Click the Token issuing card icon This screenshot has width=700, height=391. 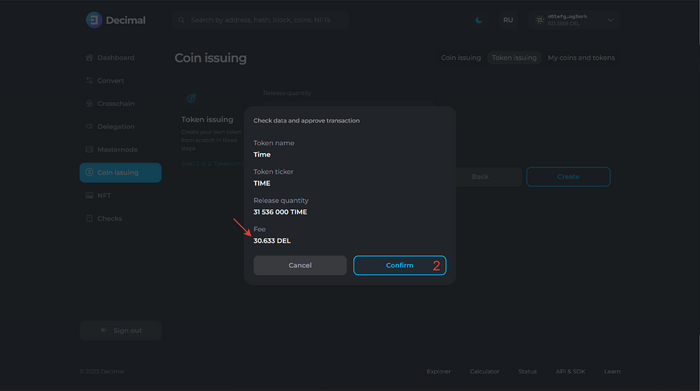coord(191,98)
